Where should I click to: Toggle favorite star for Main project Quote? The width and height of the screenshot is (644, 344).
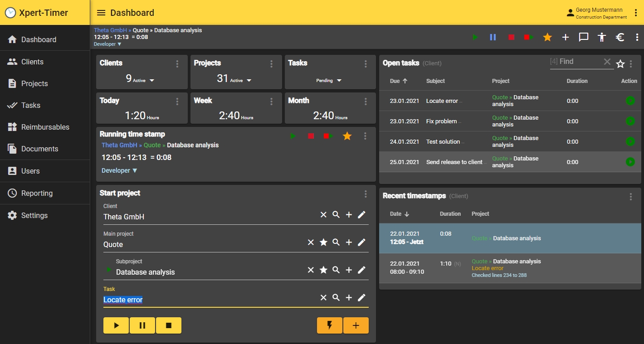point(323,242)
